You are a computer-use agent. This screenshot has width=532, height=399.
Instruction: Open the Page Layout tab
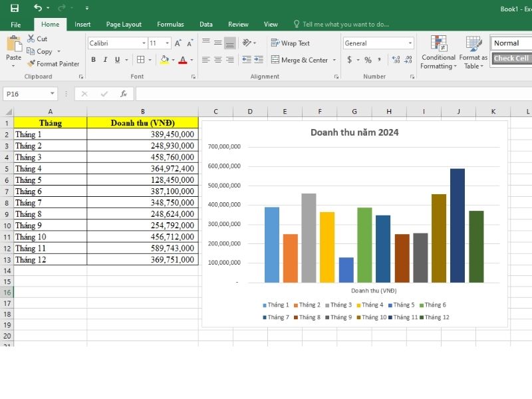click(124, 24)
